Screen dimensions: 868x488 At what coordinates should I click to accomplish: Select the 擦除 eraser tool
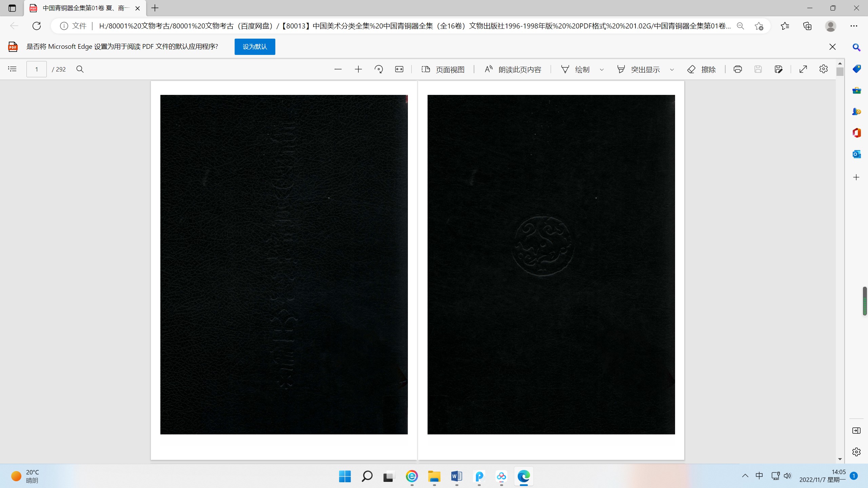(701, 69)
